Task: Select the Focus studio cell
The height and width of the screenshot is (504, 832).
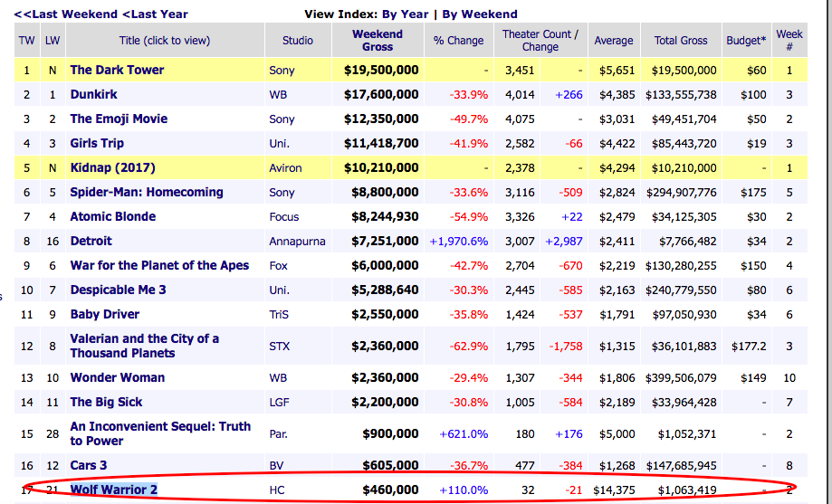Action: [284, 217]
